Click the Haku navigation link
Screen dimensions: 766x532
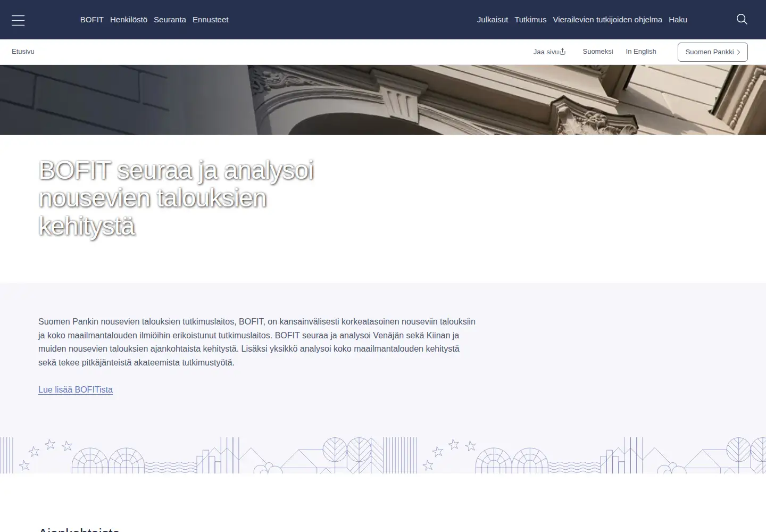678,20
